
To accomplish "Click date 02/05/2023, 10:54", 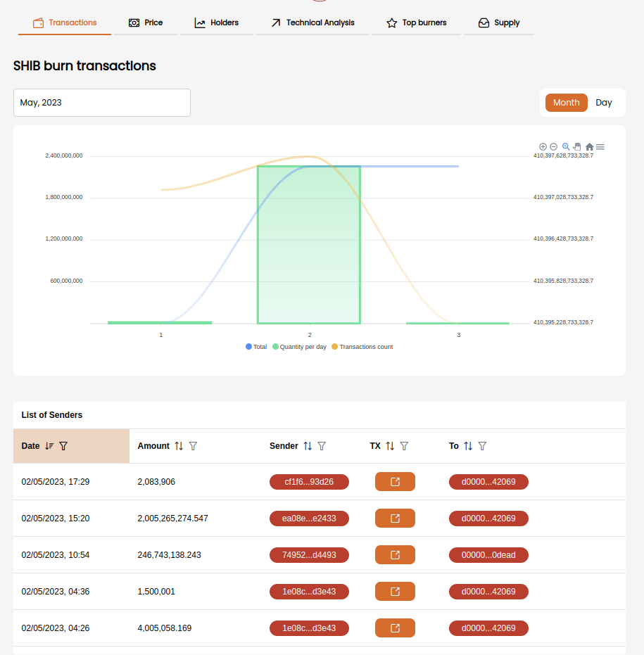I will click(56, 554).
